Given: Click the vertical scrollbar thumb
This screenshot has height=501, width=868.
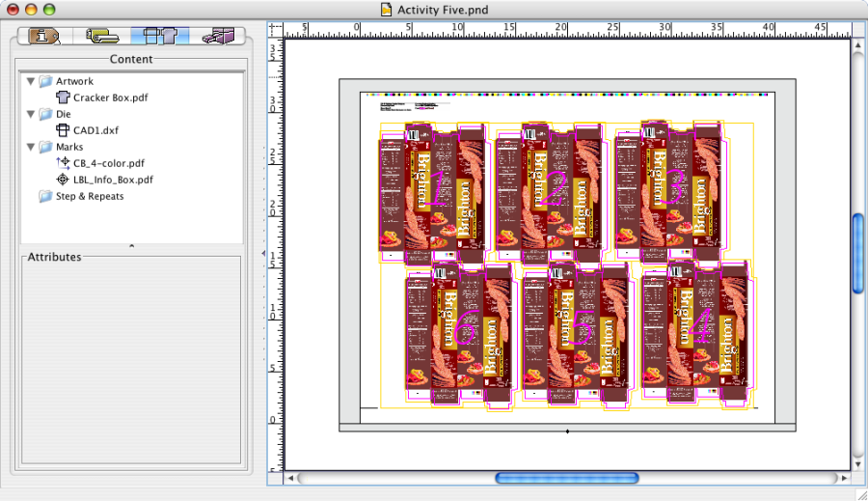Looking at the screenshot, I should (858, 253).
